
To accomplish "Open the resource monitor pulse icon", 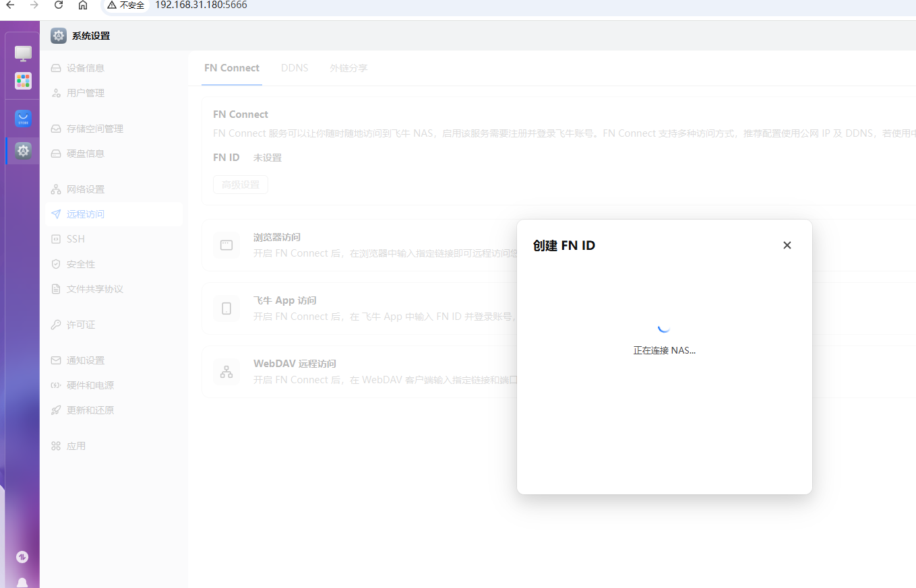I will pos(22,557).
